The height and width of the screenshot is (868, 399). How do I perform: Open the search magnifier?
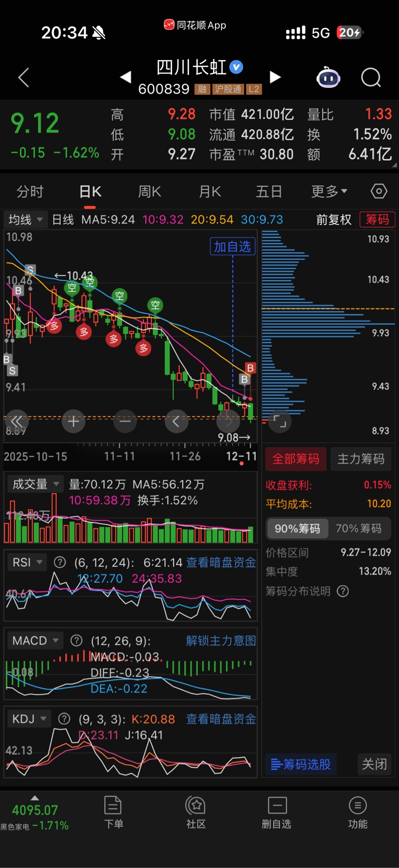pyautogui.click(x=371, y=78)
